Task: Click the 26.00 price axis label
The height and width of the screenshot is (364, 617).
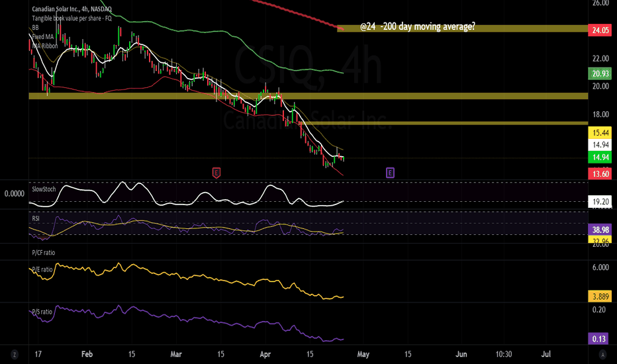Action: [x=600, y=3]
